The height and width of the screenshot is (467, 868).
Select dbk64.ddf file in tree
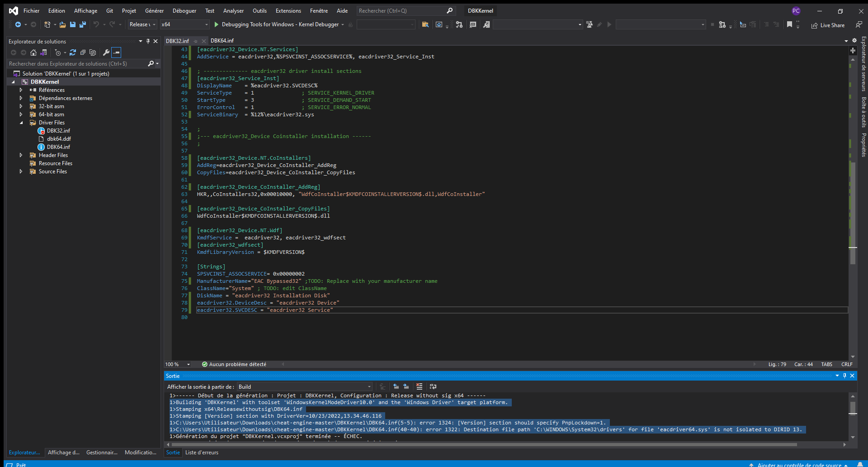pos(59,139)
